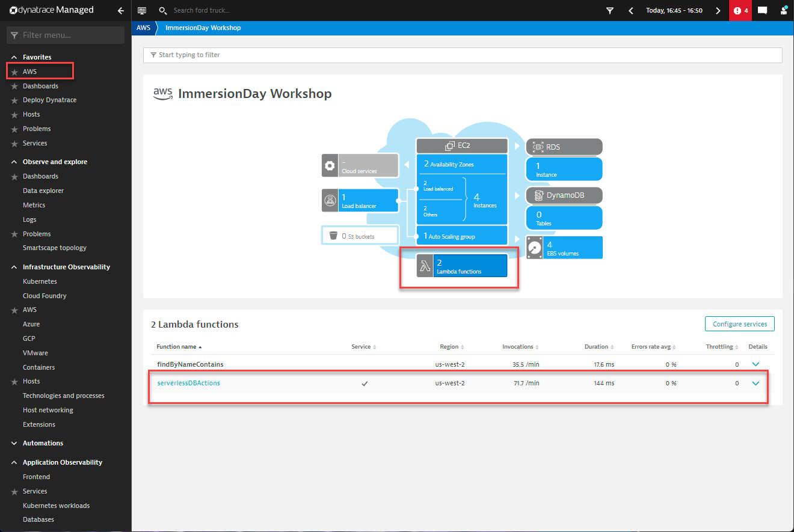Click the Load balancer tile
Image resolution: width=794 pixels, height=532 pixels.
(360, 201)
